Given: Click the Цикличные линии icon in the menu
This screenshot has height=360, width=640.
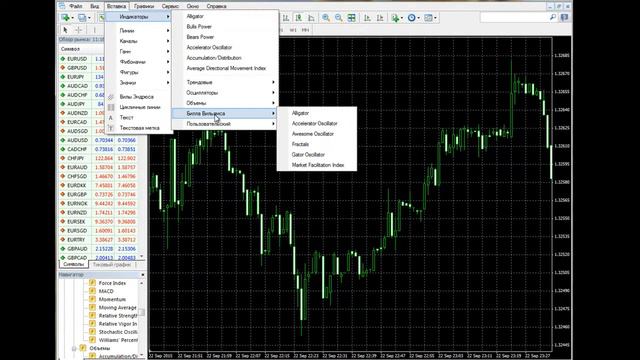Looking at the screenshot, I should point(111,107).
